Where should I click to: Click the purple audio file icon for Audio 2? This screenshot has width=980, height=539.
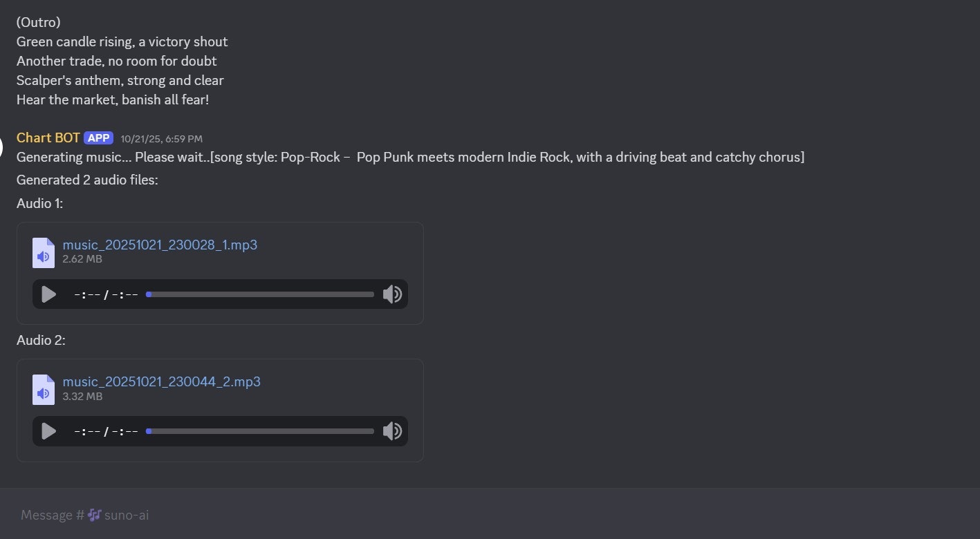tap(43, 389)
